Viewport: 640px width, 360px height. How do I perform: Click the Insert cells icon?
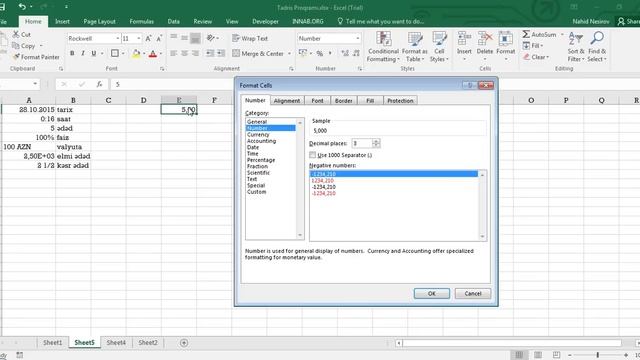point(464,39)
